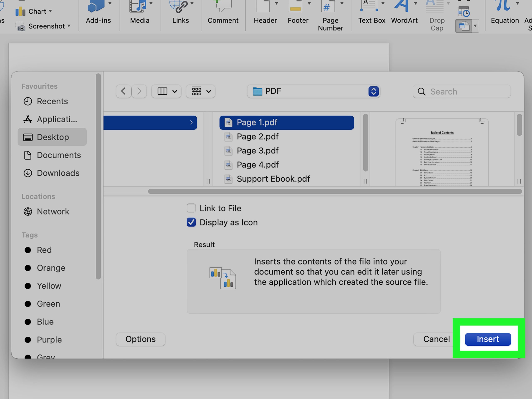Image resolution: width=532 pixels, height=399 pixels.
Task: Open Recents in the sidebar
Action: click(52, 101)
